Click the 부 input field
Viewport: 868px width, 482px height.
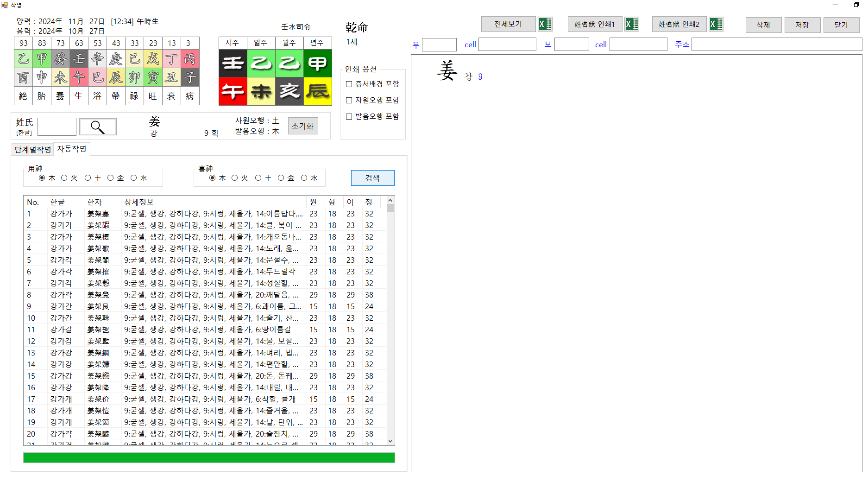tap(439, 44)
